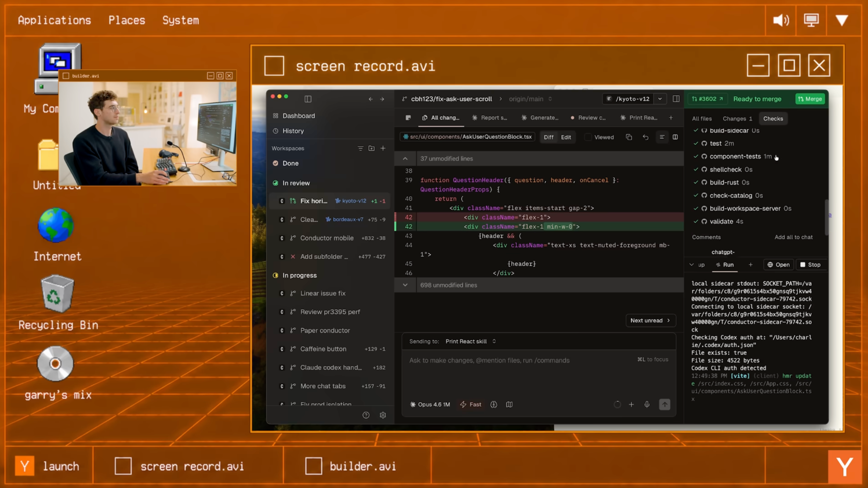Switch to split diff view icon

click(675, 137)
